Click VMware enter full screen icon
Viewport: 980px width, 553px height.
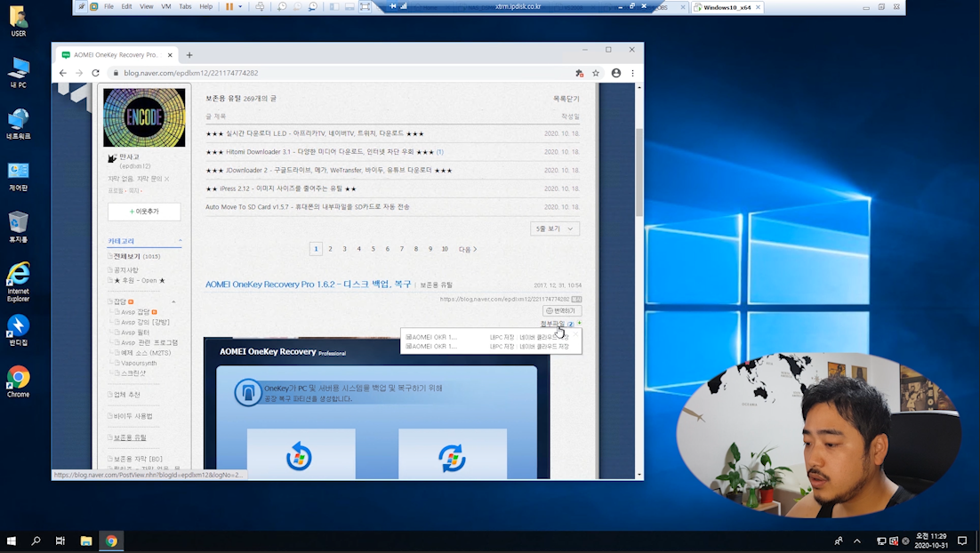point(365,6)
